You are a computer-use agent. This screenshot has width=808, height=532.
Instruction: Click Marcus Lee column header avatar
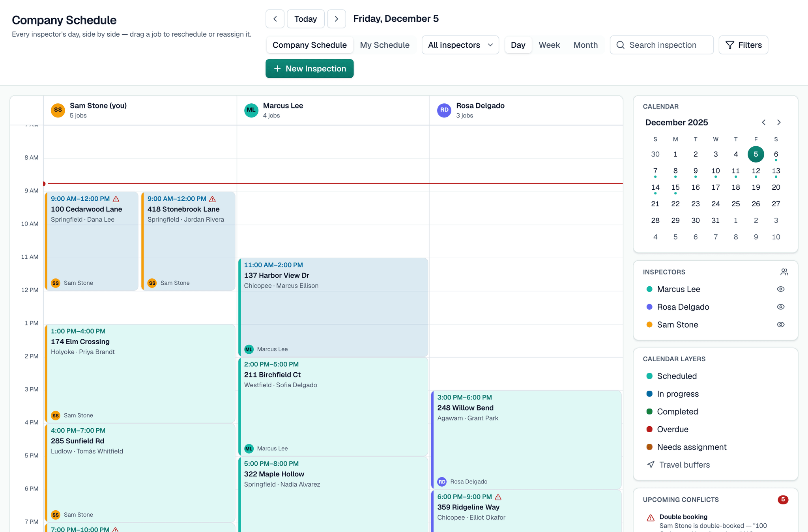pyautogui.click(x=251, y=110)
